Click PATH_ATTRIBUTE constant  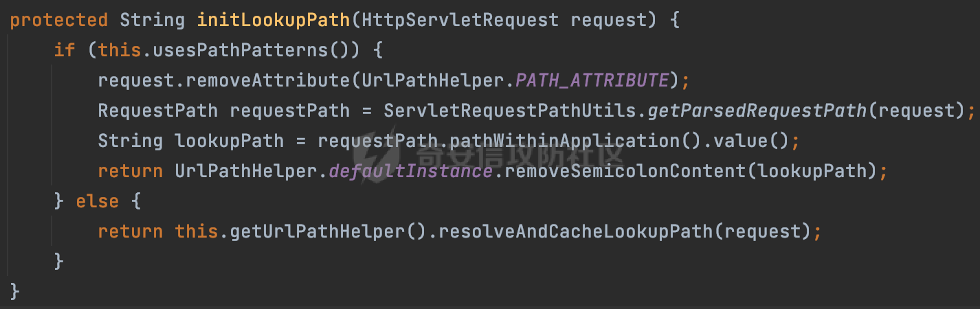(592, 80)
